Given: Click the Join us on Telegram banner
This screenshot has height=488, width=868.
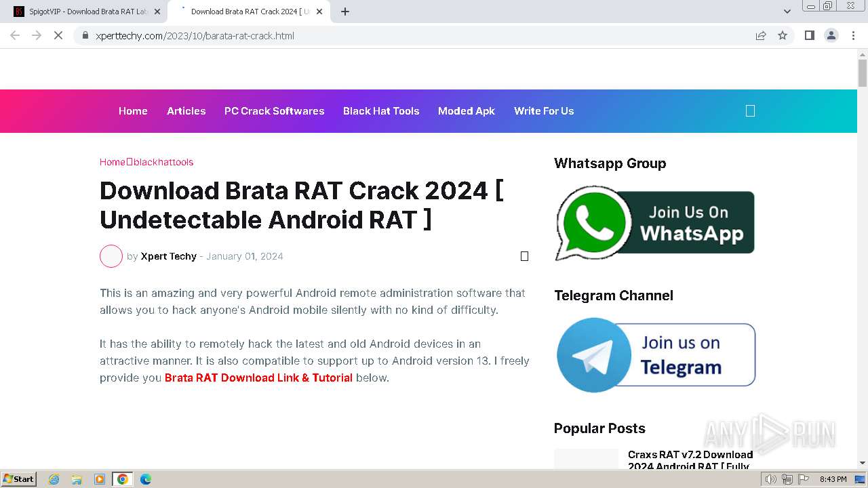Looking at the screenshot, I should click(656, 355).
